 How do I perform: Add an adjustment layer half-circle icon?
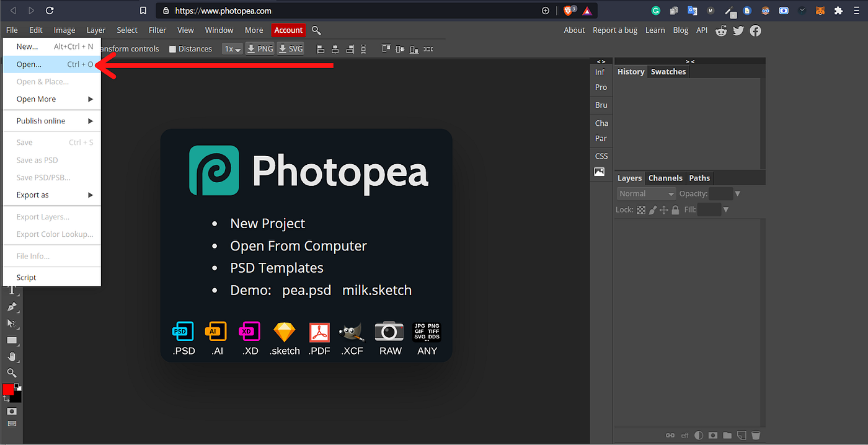coord(699,436)
